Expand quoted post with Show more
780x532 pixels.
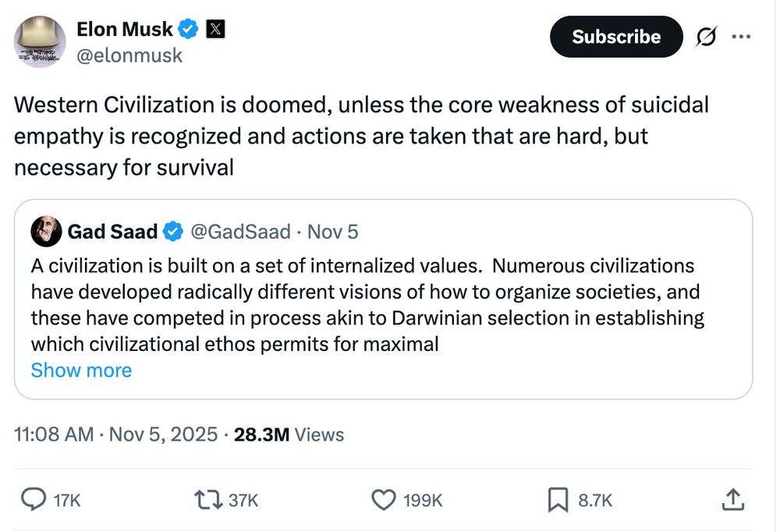point(81,370)
